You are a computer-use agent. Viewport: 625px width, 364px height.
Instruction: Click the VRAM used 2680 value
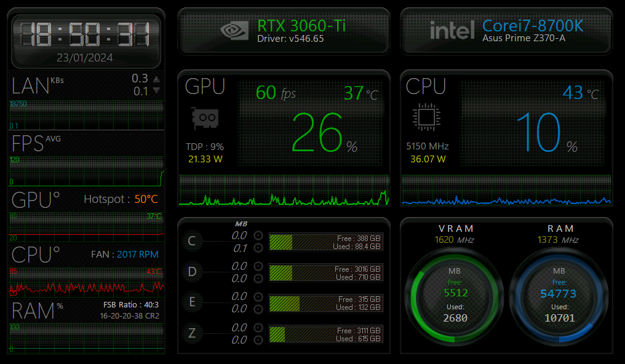coord(455,318)
